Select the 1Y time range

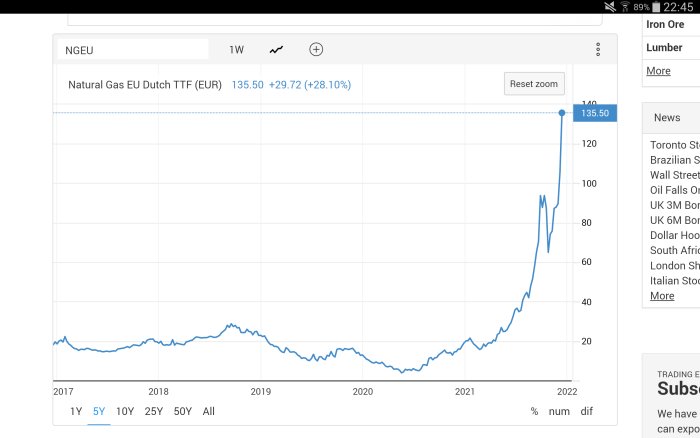[76, 411]
